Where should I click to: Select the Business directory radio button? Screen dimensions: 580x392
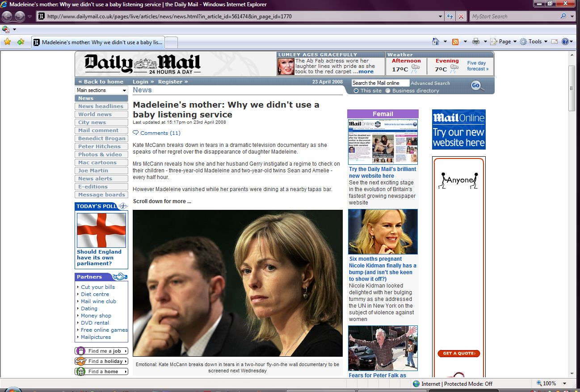(388, 91)
